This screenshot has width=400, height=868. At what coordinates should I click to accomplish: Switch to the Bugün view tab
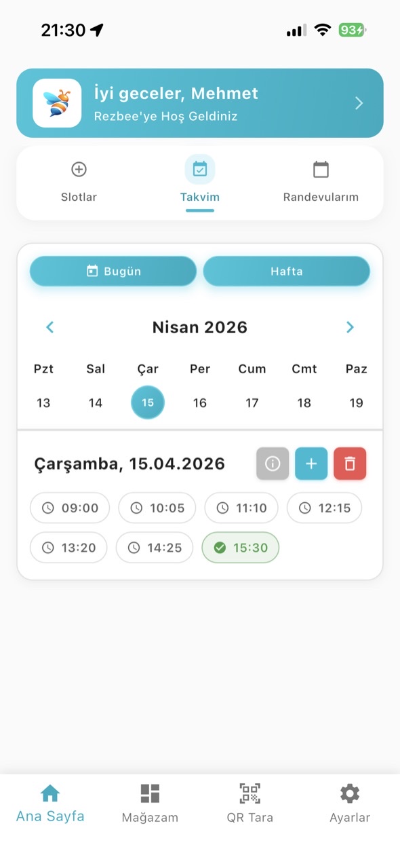pyautogui.click(x=113, y=271)
